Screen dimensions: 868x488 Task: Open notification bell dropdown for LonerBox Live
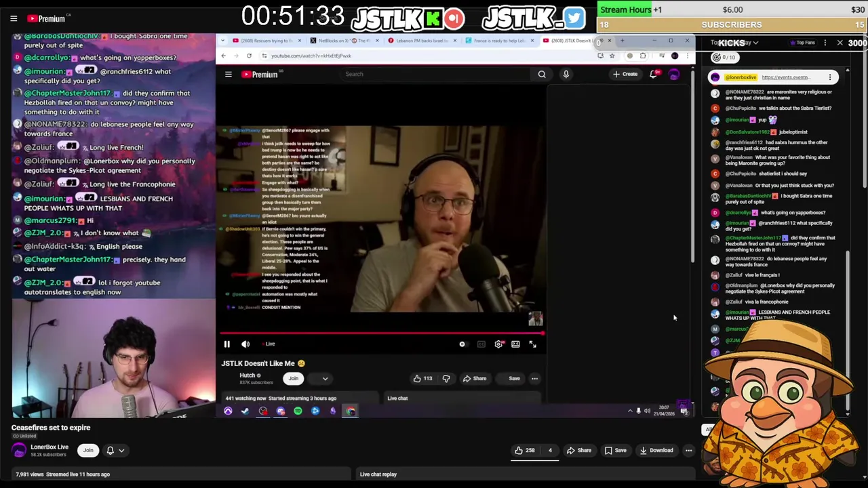(115, 450)
